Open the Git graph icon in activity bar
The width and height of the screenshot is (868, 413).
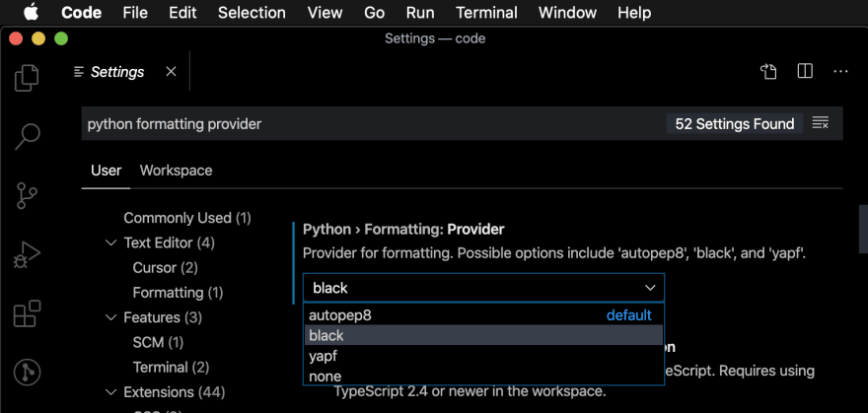tap(27, 372)
